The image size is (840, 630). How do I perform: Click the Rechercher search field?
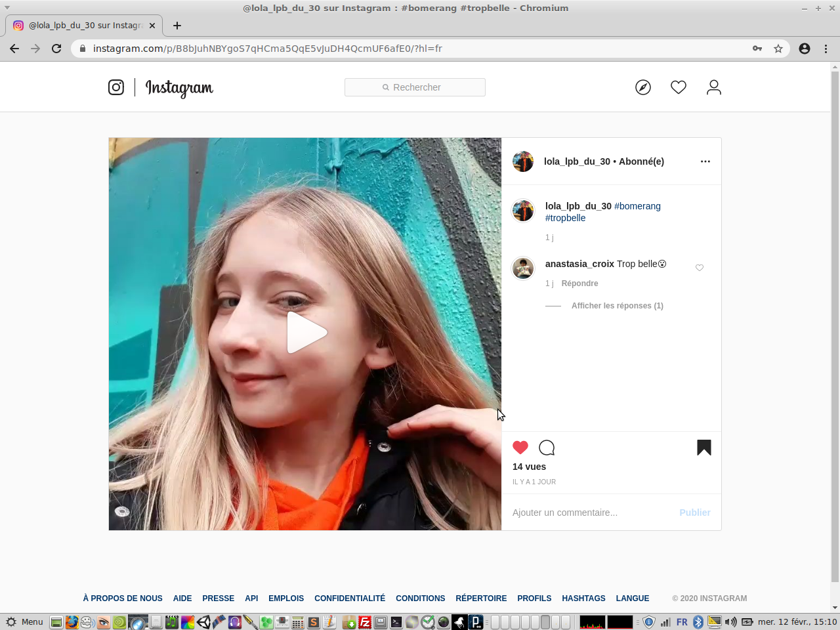tap(415, 87)
